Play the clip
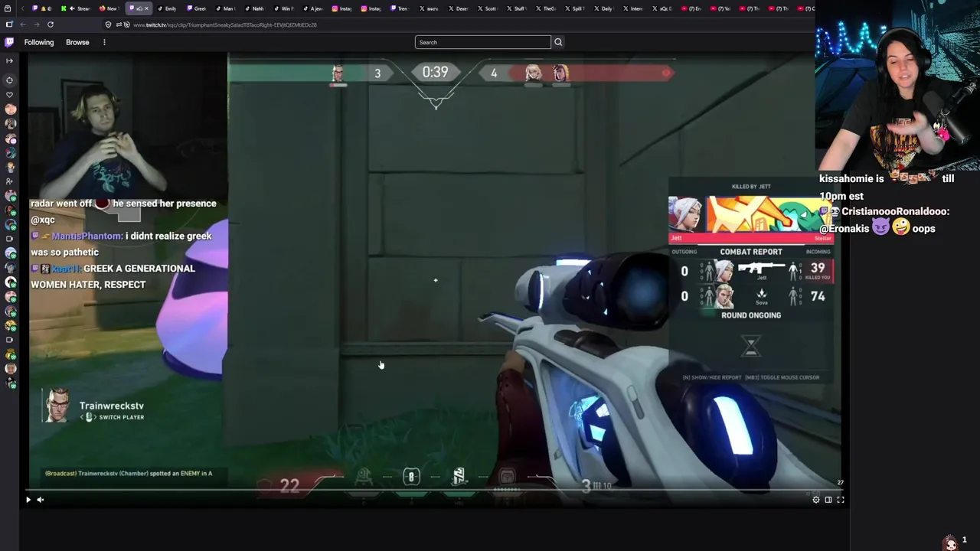Screen dimensions: 980x551 pos(28,500)
